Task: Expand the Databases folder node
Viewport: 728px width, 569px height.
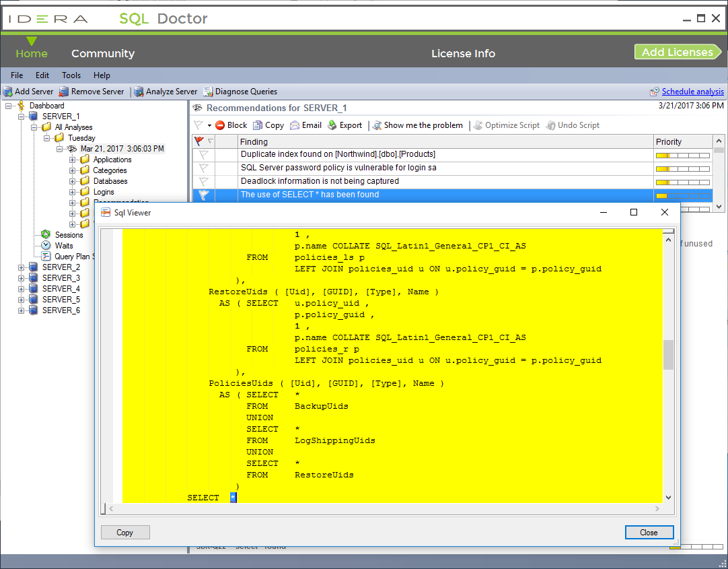Action: [73, 181]
